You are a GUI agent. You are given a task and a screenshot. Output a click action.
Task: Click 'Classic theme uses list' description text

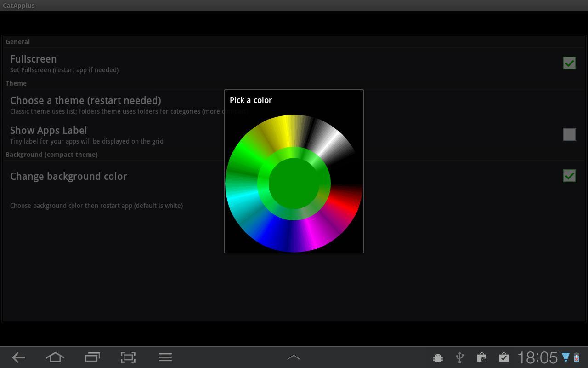(129, 111)
